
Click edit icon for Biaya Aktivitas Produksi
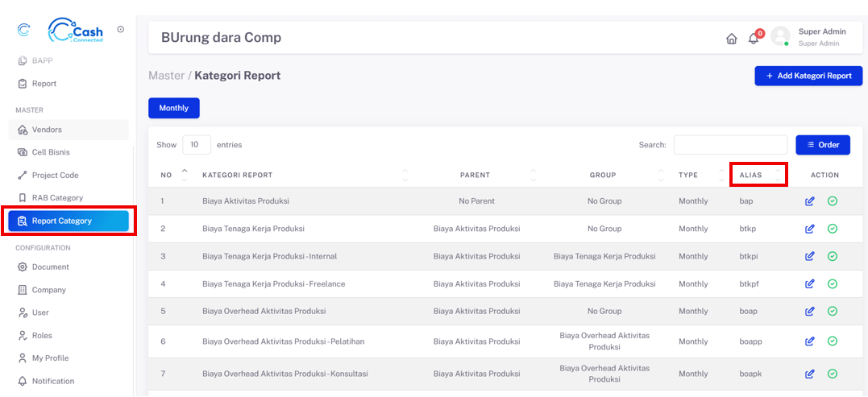[x=810, y=201]
